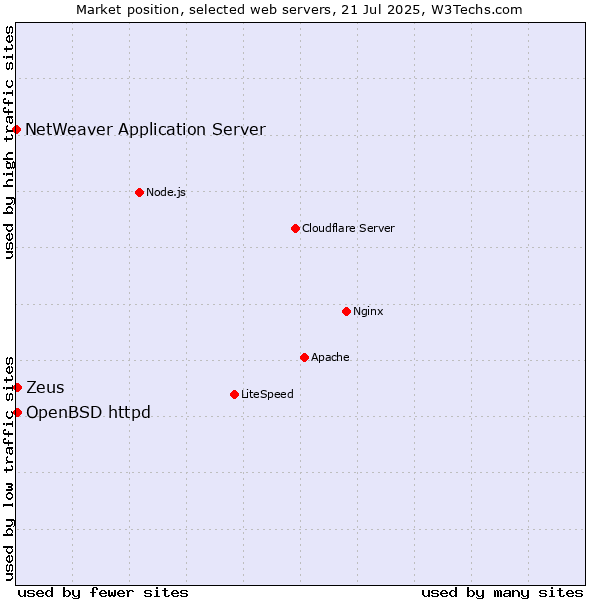Image resolution: width=600 pixels, height=600 pixels.
Task: Click the 'used by high traffic sites' axis label
Action: click(x=9, y=142)
